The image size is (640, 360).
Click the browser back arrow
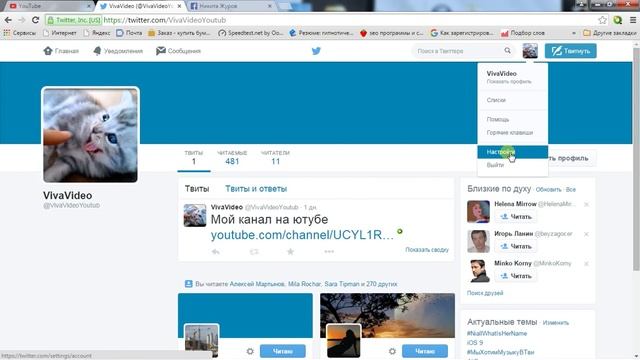click(8, 20)
